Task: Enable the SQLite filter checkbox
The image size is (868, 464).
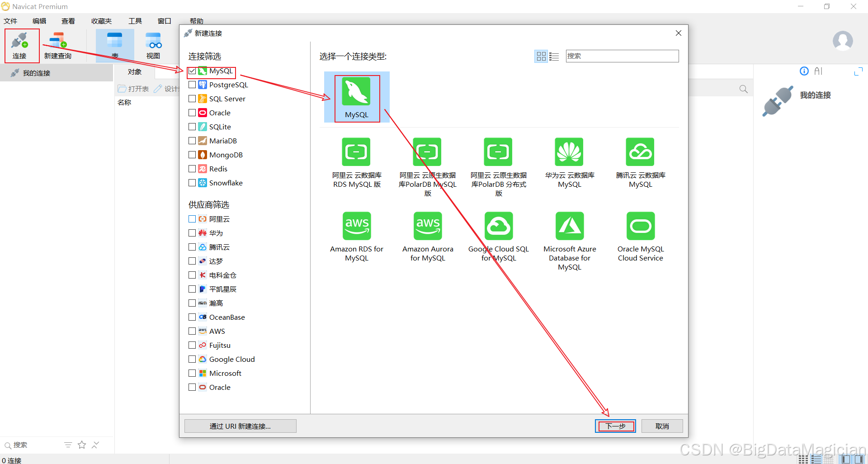Action: pyautogui.click(x=193, y=127)
